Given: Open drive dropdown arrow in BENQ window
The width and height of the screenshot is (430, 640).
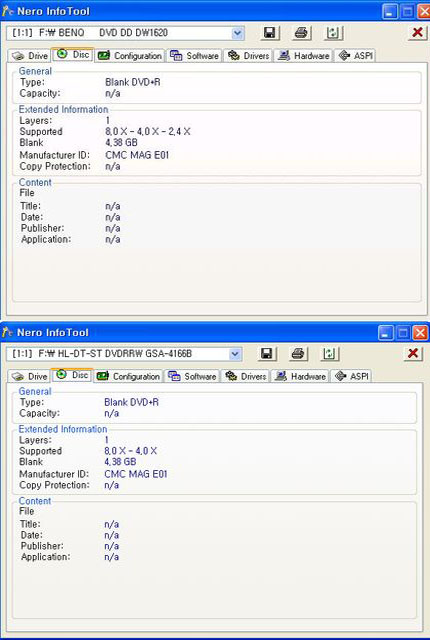Looking at the screenshot, I should point(238,33).
